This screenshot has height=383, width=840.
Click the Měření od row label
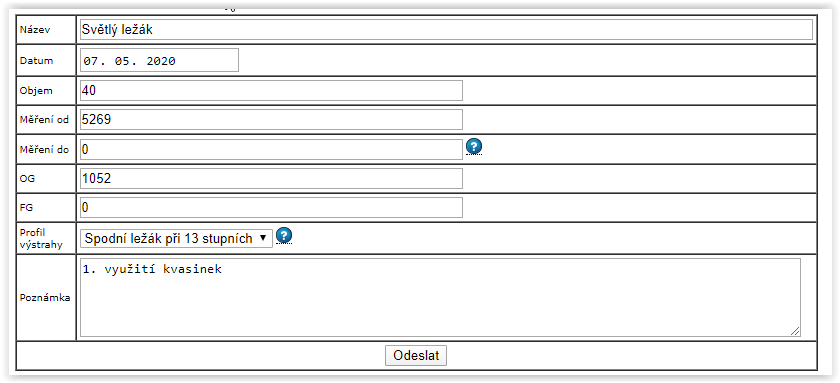pos(44,120)
